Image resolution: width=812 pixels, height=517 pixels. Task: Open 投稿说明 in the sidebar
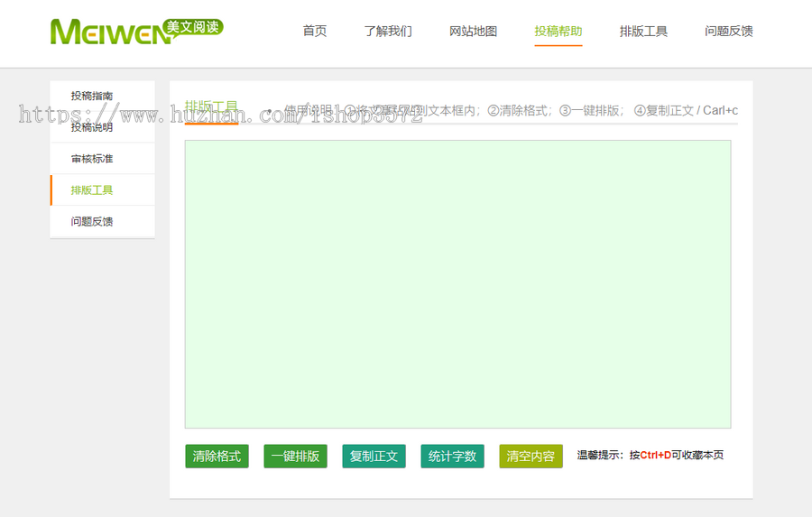tap(103, 127)
